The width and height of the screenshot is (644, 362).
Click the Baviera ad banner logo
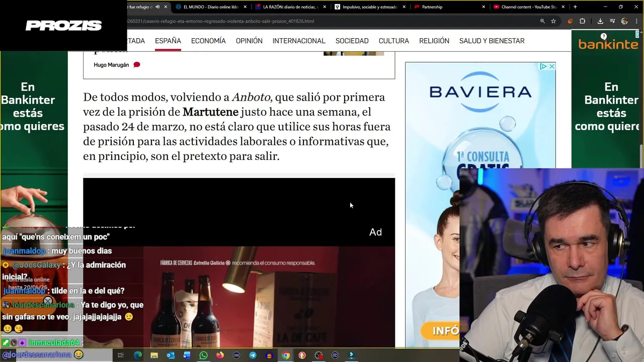pos(480,92)
